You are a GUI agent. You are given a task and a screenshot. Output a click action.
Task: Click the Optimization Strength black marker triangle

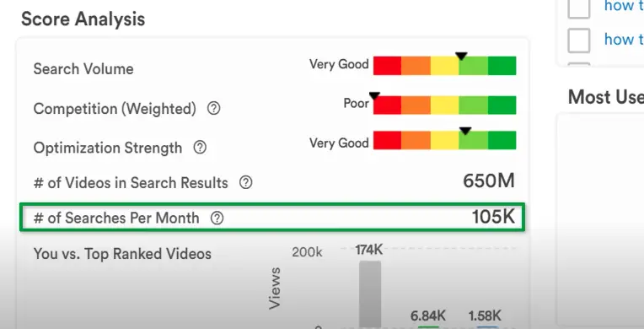pos(465,131)
